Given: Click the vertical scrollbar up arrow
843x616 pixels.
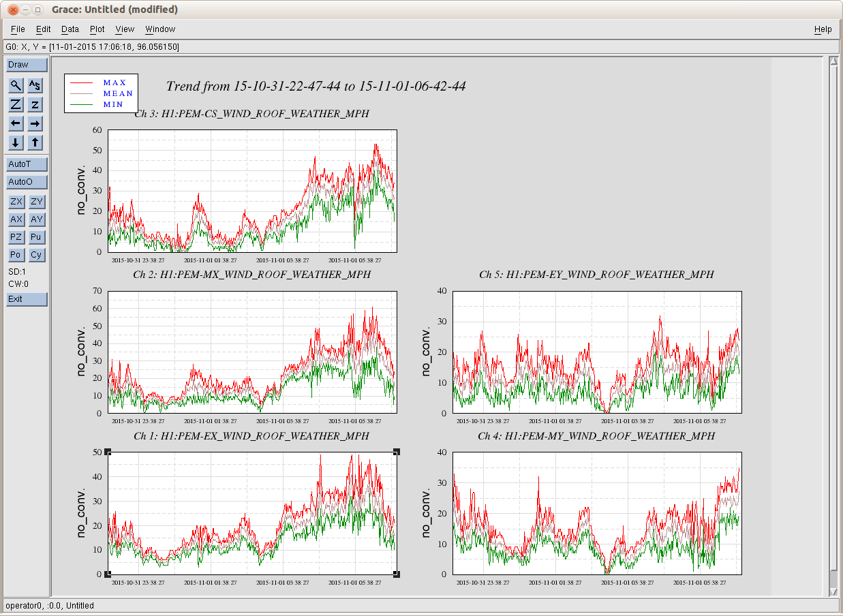Looking at the screenshot, I should [833, 62].
